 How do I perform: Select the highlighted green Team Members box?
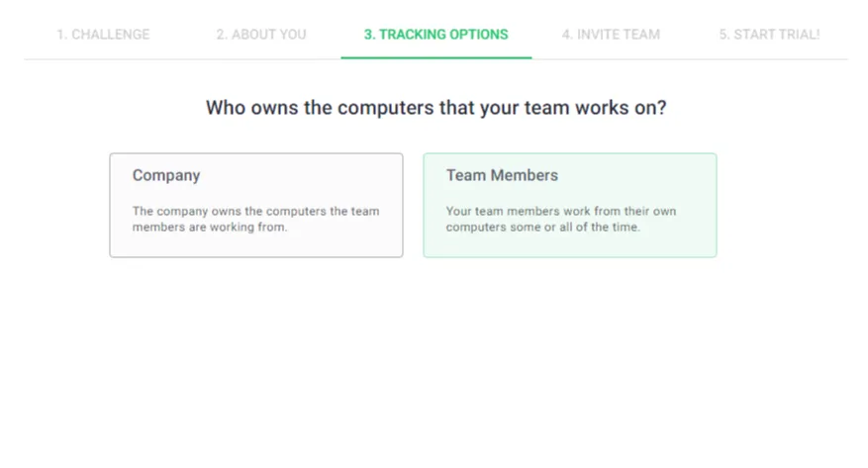[570, 205]
